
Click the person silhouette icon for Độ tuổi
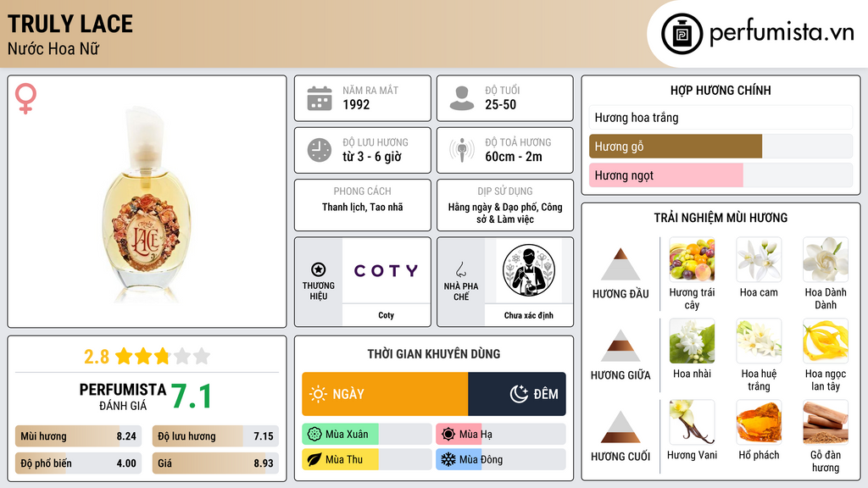point(462,98)
